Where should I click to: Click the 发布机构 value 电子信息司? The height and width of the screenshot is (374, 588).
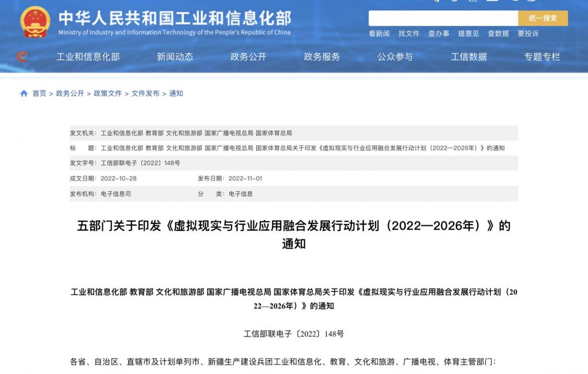pyautogui.click(x=116, y=194)
